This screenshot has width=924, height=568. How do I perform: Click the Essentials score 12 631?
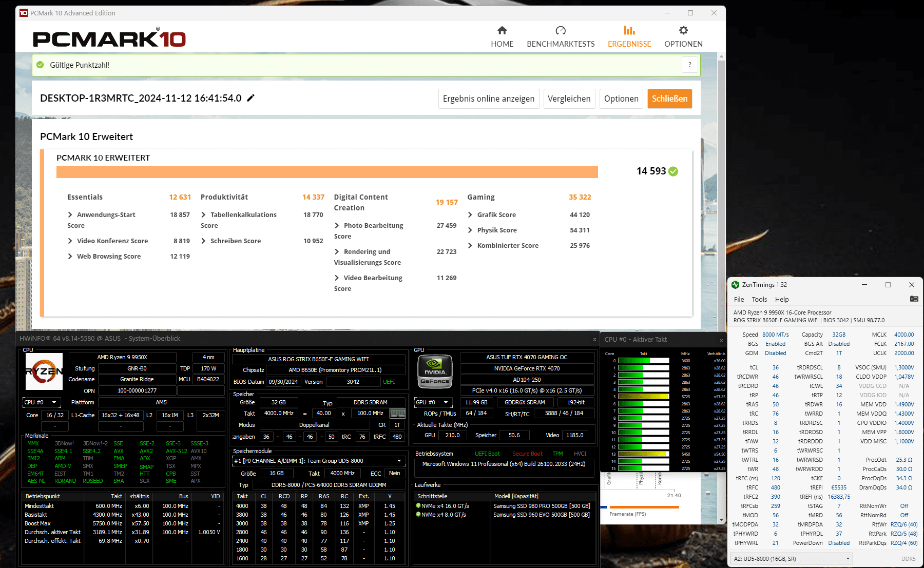click(x=180, y=197)
